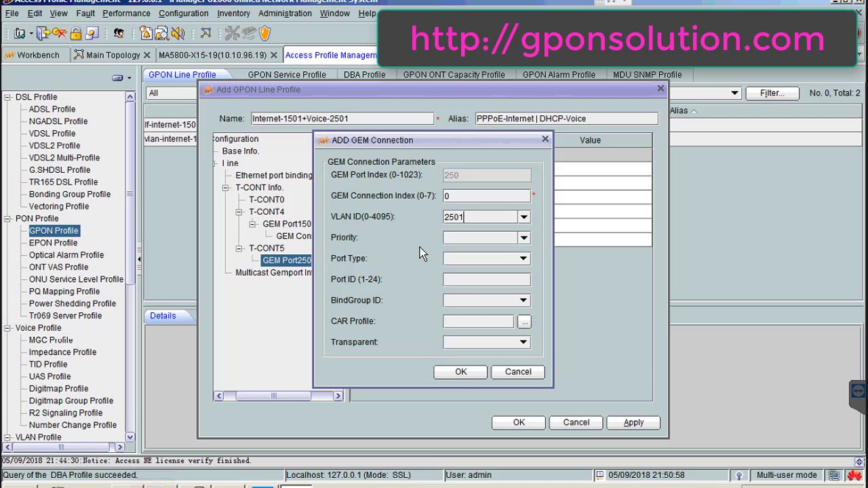Click the Huawei logo in status bar
The width and height of the screenshot is (868, 488).
854,475
